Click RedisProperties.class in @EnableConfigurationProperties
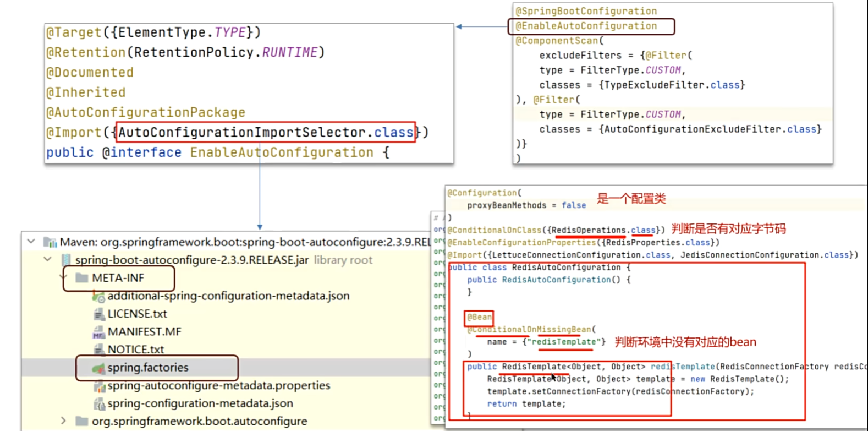Image resolution: width=868 pixels, height=431 pixels. click(658, 242)
